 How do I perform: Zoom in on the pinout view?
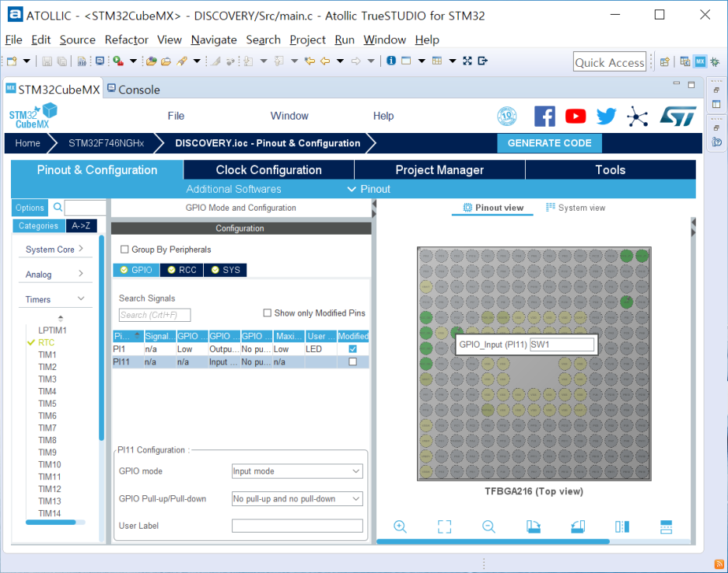coord(400,526)
